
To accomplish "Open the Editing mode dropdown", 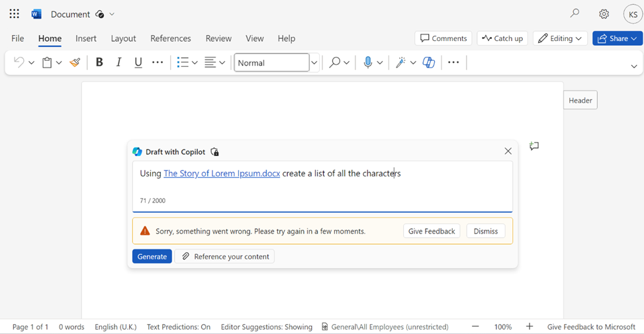I will point(560,38).
